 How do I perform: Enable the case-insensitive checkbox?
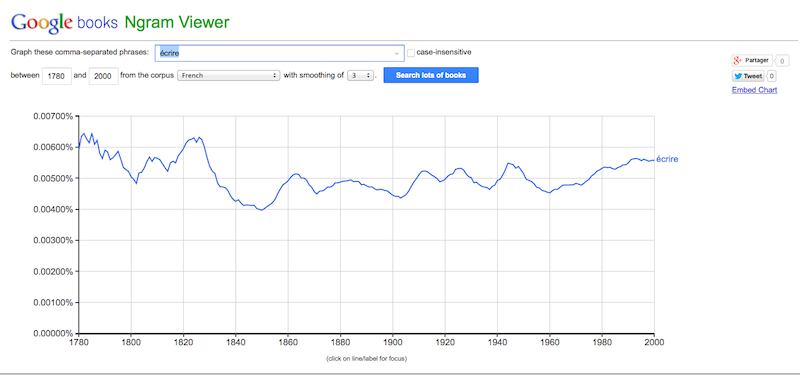411,53
